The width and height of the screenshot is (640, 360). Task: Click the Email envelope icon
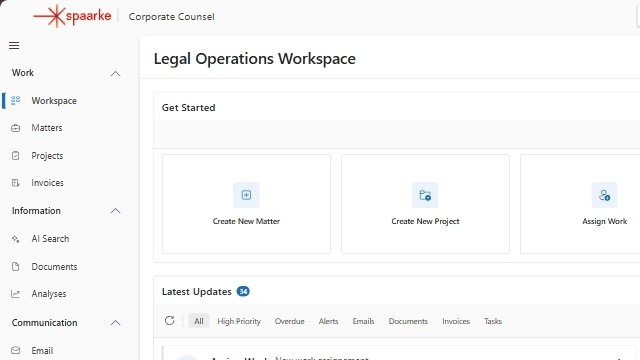tap(16, 350)
